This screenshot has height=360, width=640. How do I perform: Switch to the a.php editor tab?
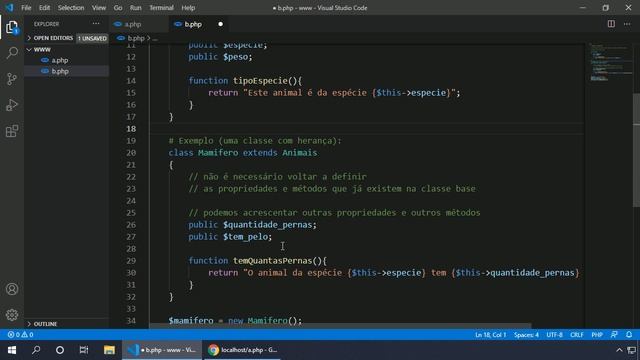[x=139, y=24]
